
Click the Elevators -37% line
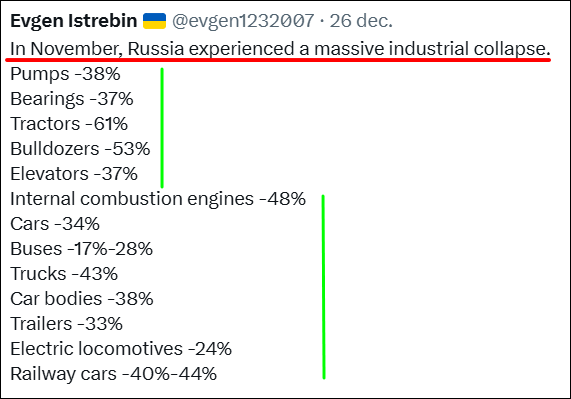pos(74,174)
